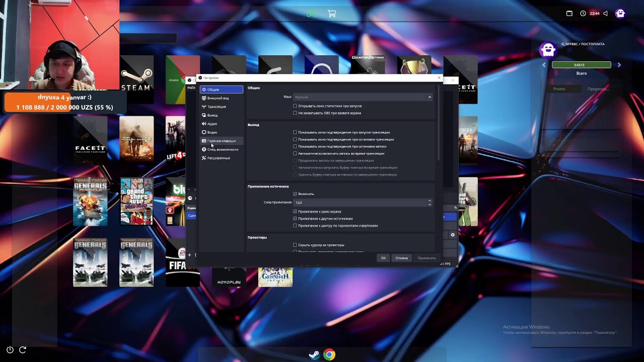Screen dimensions: 644x362
Task: Open the Modern Warfare 2 game tile
Action: click(136, 141)
